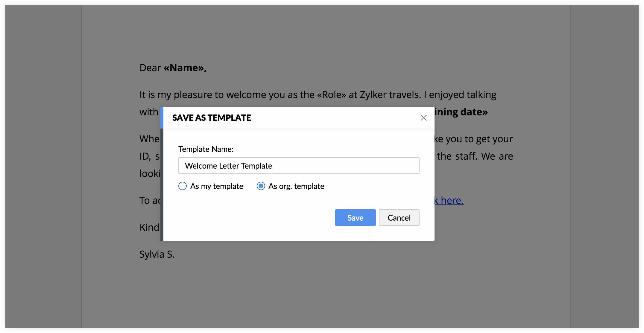The width and height of the screenshot is (644, 333).
Task: Click the 'Template Name:' label
Action: pos(206,149)
